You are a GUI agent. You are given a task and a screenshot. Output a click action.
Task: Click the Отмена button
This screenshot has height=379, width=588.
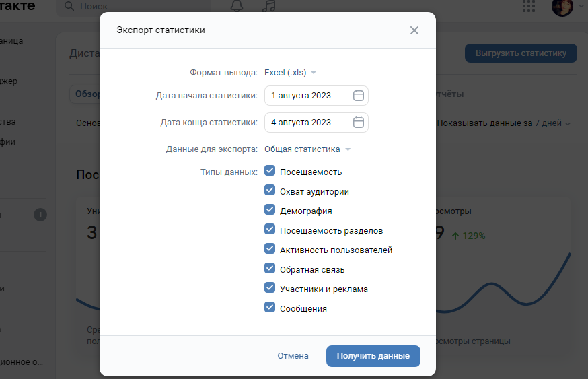[x=293, y=356]
